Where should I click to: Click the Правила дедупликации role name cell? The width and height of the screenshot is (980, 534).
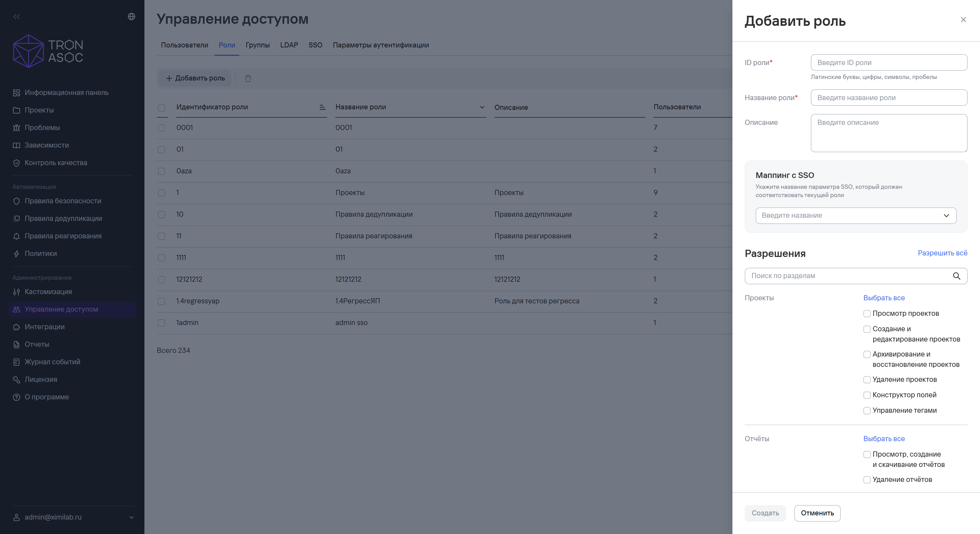tap(374, 214)
